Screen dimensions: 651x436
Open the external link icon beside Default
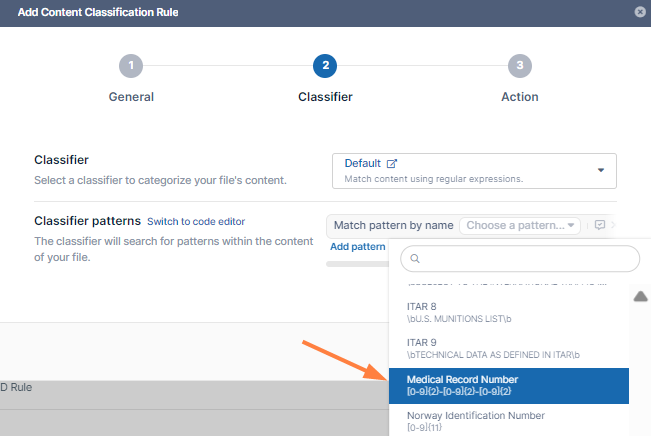point(392,163)
